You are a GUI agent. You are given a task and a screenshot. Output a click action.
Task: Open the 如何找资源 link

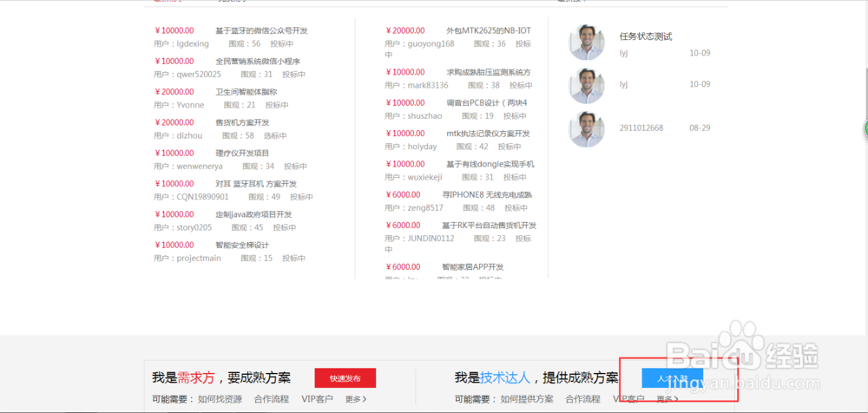[x=220, y=398]
